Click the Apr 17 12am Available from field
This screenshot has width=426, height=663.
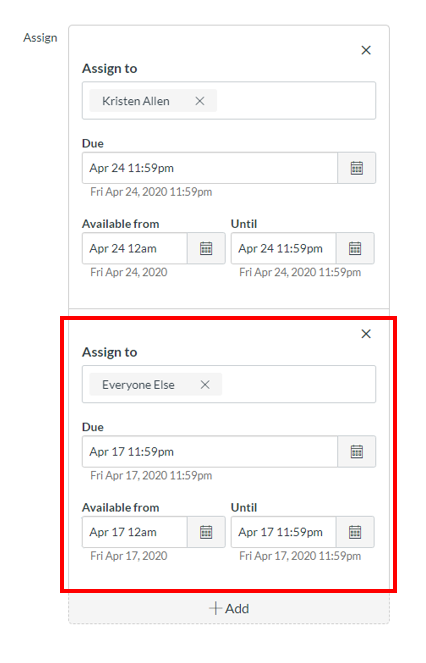pyautogui.click(x=135, y=532)
